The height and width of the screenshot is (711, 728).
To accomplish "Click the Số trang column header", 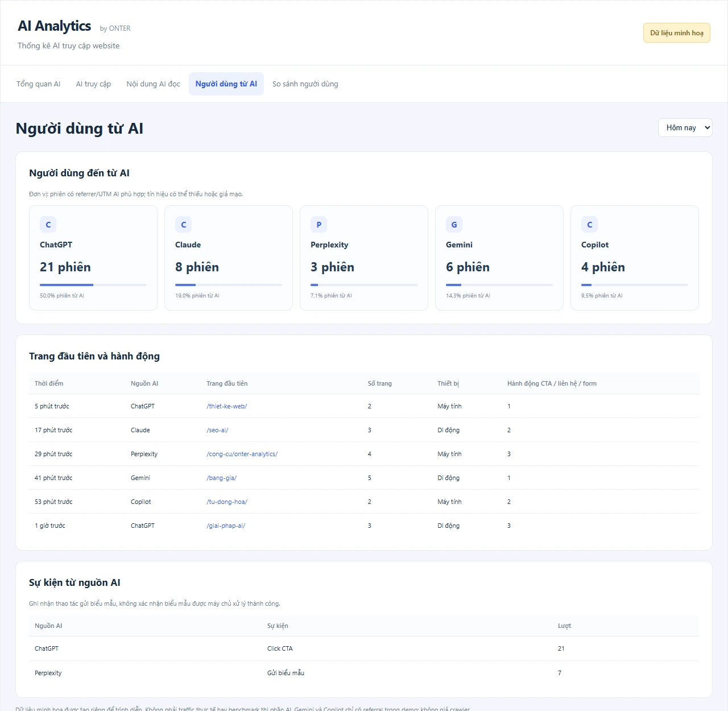I will click(380, 383).
